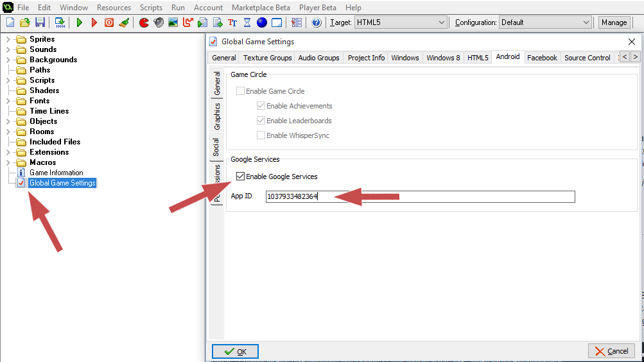Check Enable WhisperSync
The height and width of the screenshot is (362, 644).
(261, 135)
